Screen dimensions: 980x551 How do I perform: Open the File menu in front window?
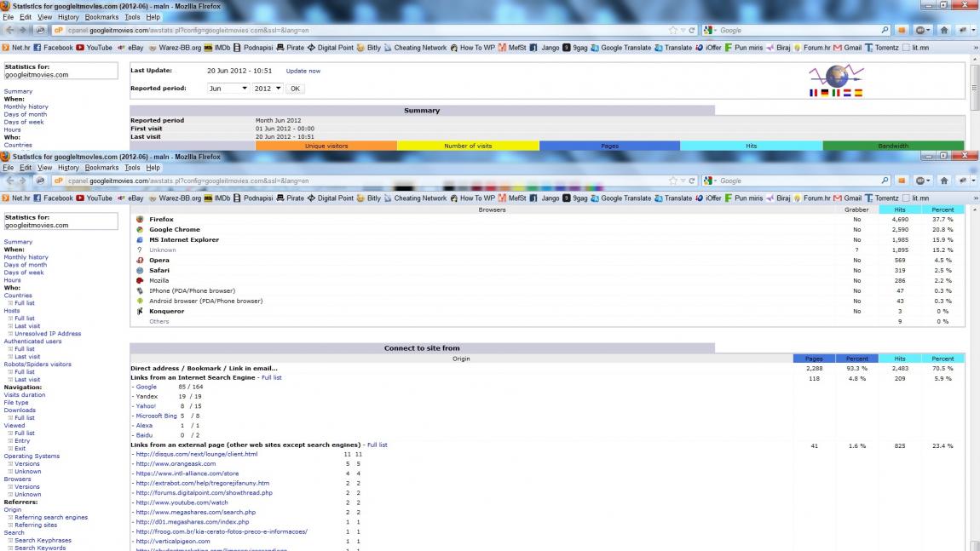[x=9, y=168]
